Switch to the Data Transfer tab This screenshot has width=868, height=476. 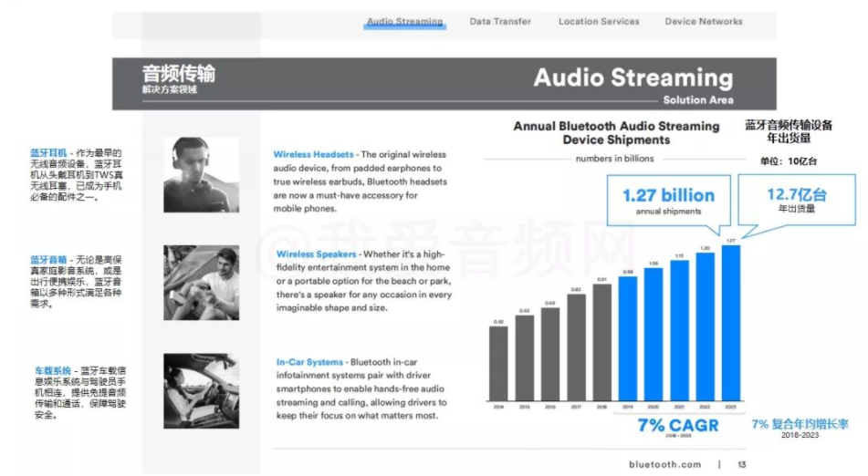point(500,21)
